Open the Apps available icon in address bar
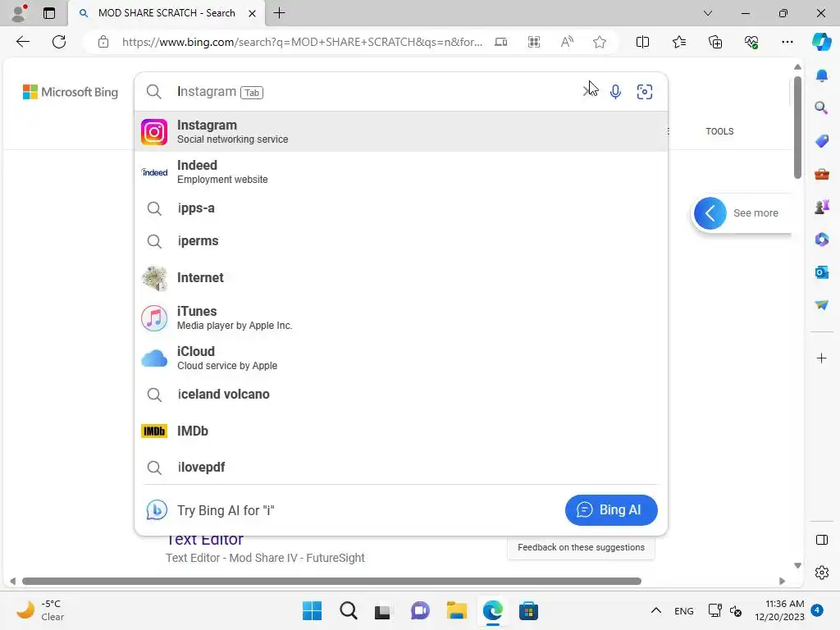The width and height of the screenshot is (840, 630). point(533,42)
